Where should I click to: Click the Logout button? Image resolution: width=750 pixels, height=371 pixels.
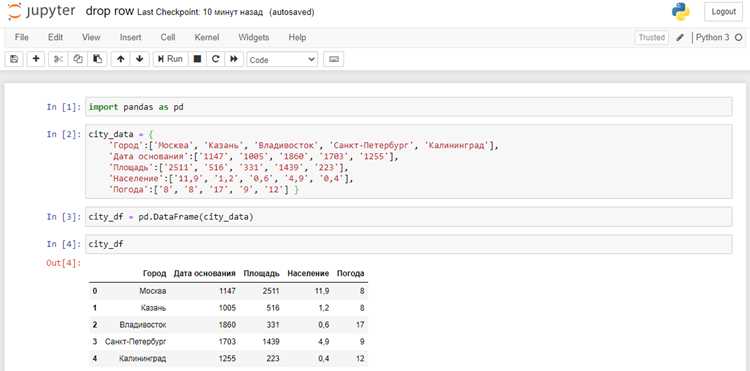(723, 12)
